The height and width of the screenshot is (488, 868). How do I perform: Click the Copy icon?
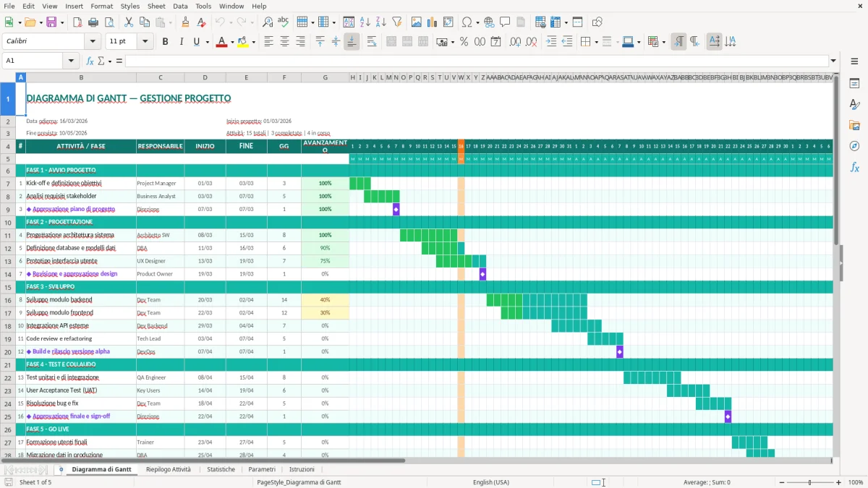[144, 22]
